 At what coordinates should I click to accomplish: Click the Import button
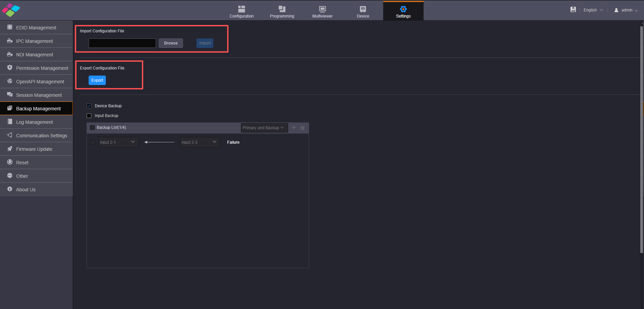[205, 43]
